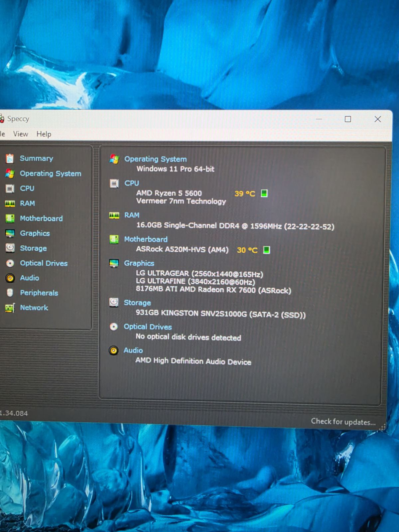Click the Operating System flag icon in sidebar

(10, 174)
